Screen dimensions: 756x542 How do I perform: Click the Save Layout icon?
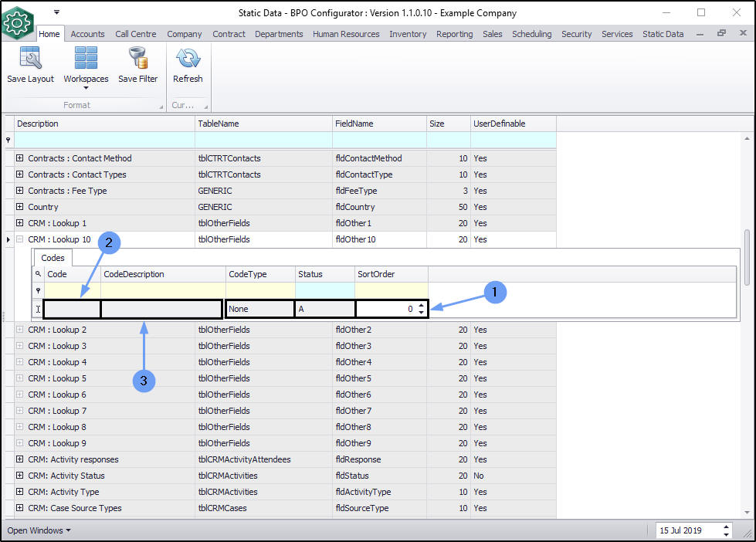pos(30,59)
